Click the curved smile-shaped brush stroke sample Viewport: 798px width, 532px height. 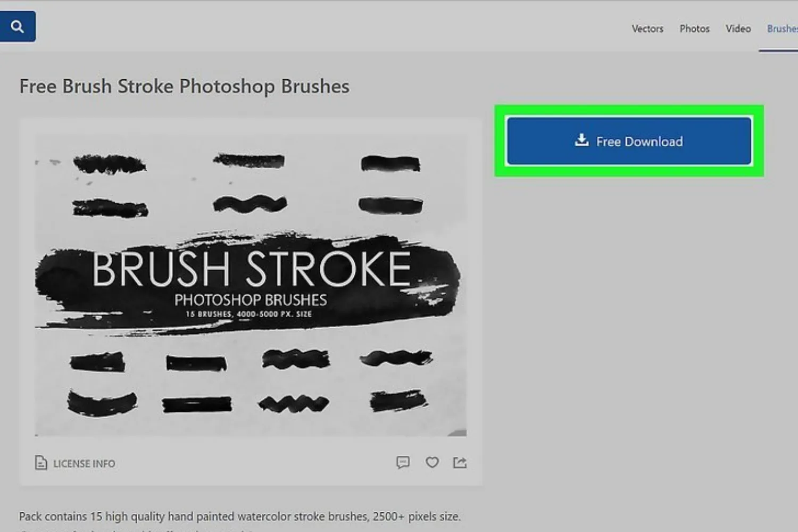pos(102,403)
